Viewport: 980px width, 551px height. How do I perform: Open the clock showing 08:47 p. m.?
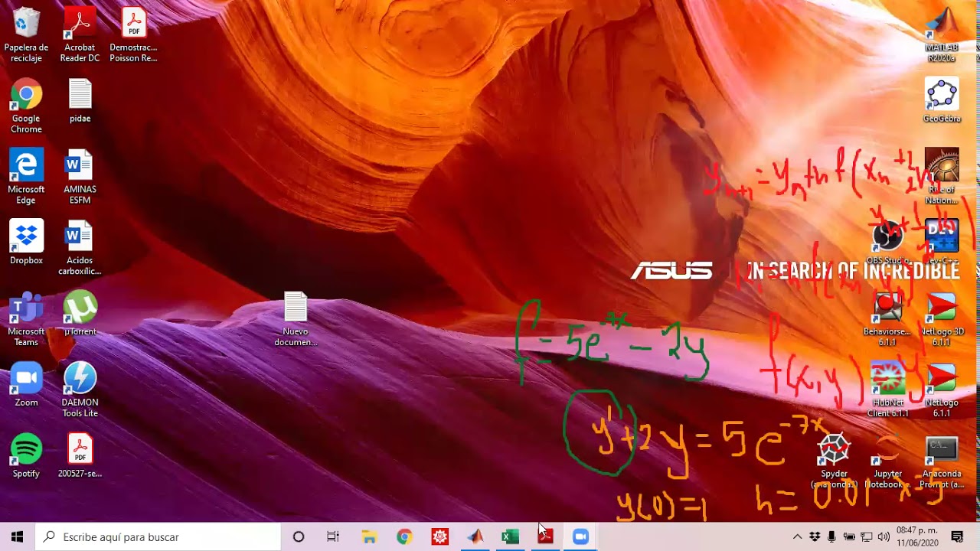click(x=917, y=536)
